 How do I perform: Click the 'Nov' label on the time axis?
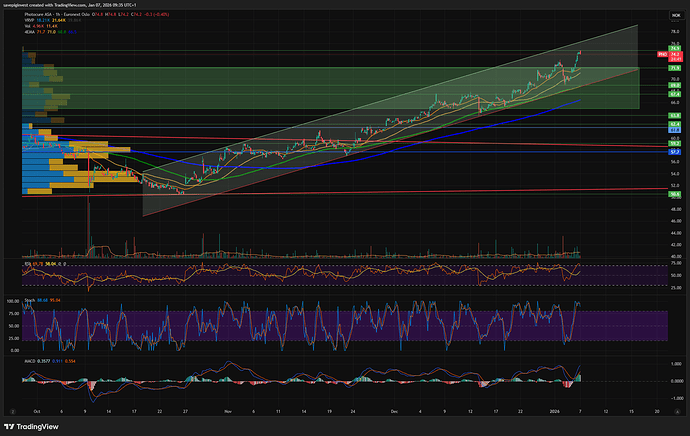229,410
